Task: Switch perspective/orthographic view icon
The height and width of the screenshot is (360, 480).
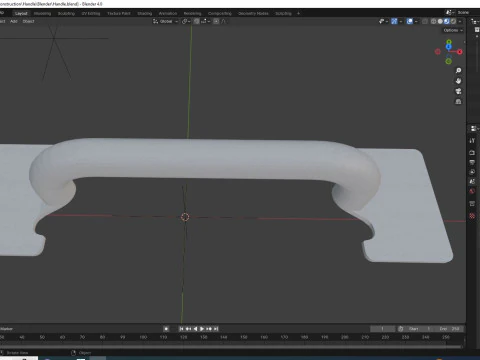Action: [x=458, y=102]
